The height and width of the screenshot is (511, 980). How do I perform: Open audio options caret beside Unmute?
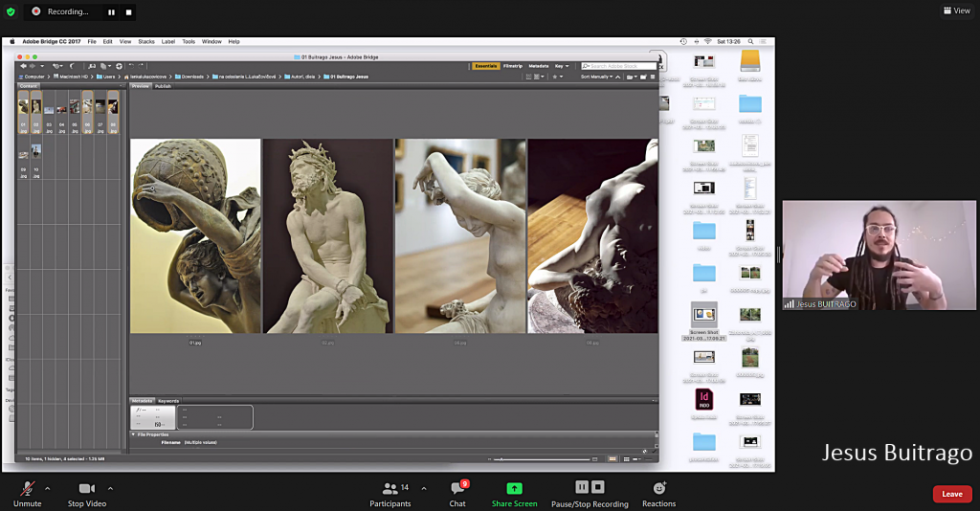pyautogui.click(x=48, y=488)
